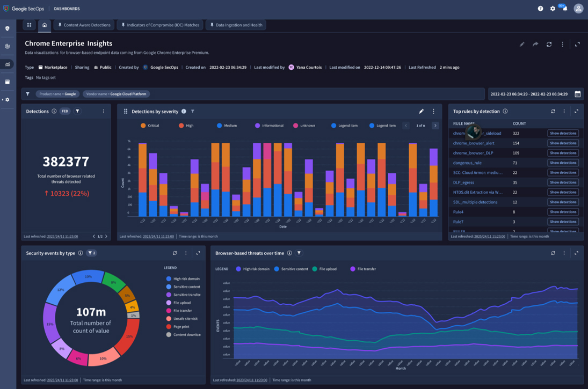Viewport: 588px width, 389px height.
Task: Go to the next Detections card with the chevron
Action: tap(106, 237)
